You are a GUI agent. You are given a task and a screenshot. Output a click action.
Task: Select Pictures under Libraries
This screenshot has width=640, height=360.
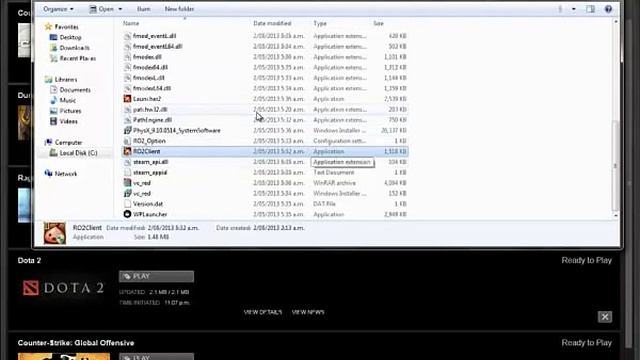[70, 111]
